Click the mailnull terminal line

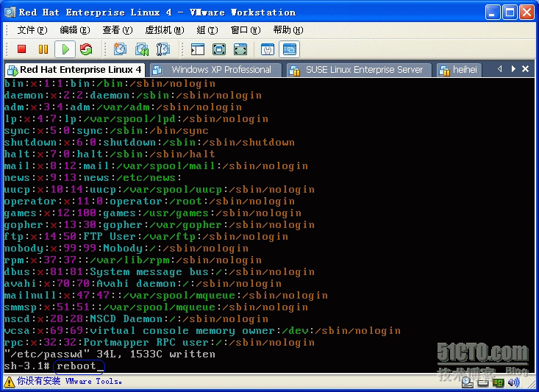(165, 296)
